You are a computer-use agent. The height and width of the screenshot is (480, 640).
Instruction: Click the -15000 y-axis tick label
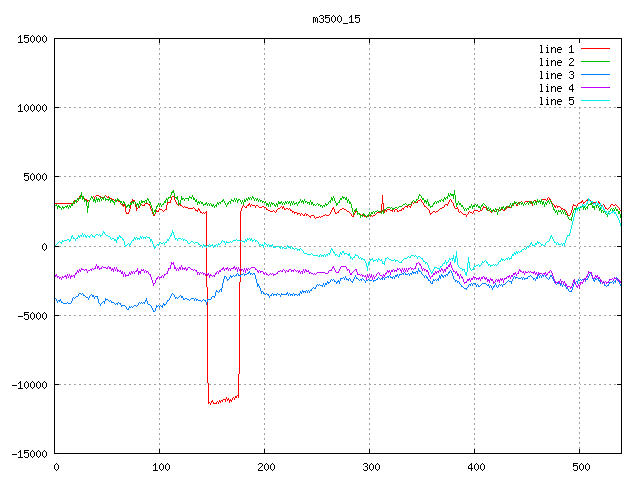click(28, 453)
